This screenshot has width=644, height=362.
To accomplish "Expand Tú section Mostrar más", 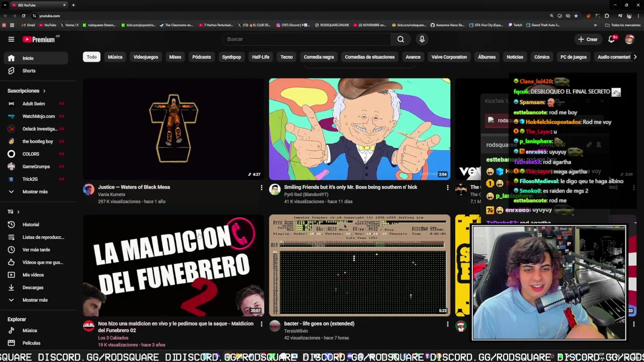I will tap(35, 300).
